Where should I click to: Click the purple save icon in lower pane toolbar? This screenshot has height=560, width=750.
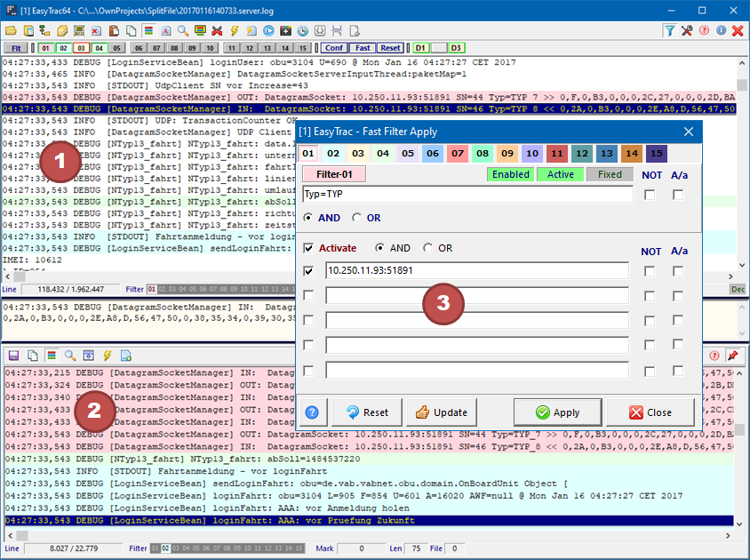(x=14, y=356)
